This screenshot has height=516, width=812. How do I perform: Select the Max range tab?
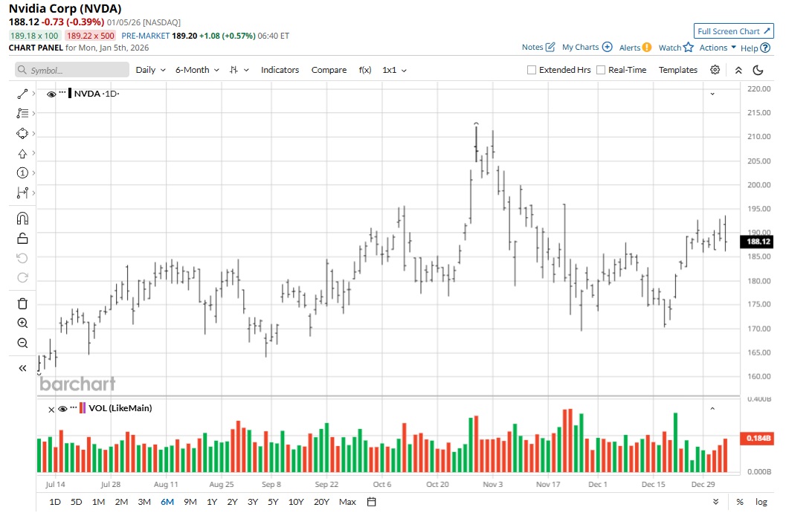click(x=347, y=502)
